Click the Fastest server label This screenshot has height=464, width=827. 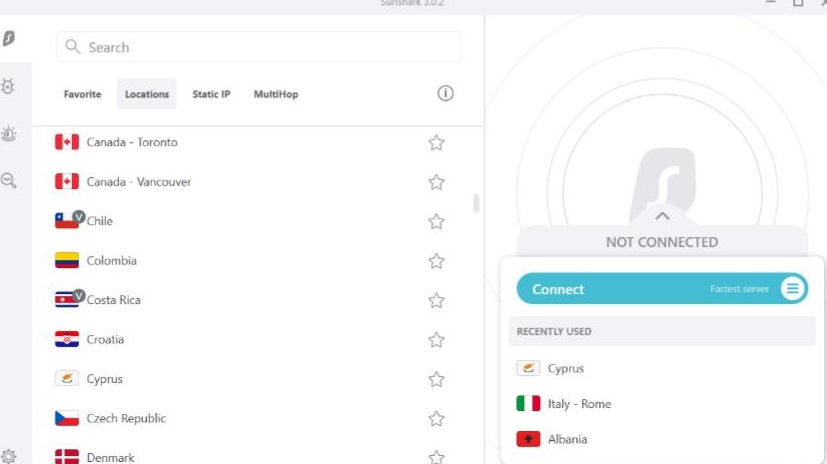[739, 289]
